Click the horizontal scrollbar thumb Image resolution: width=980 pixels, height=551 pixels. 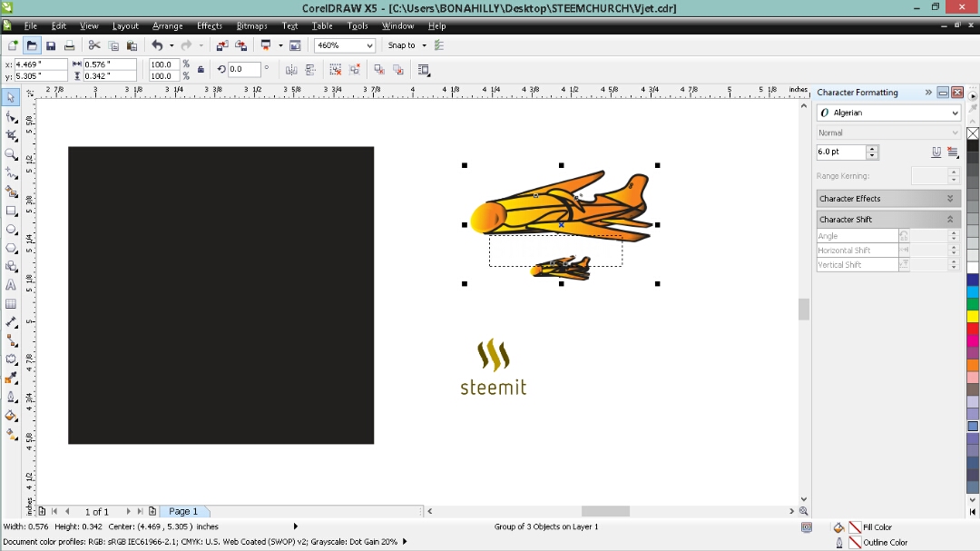click(x=605, y=512)
